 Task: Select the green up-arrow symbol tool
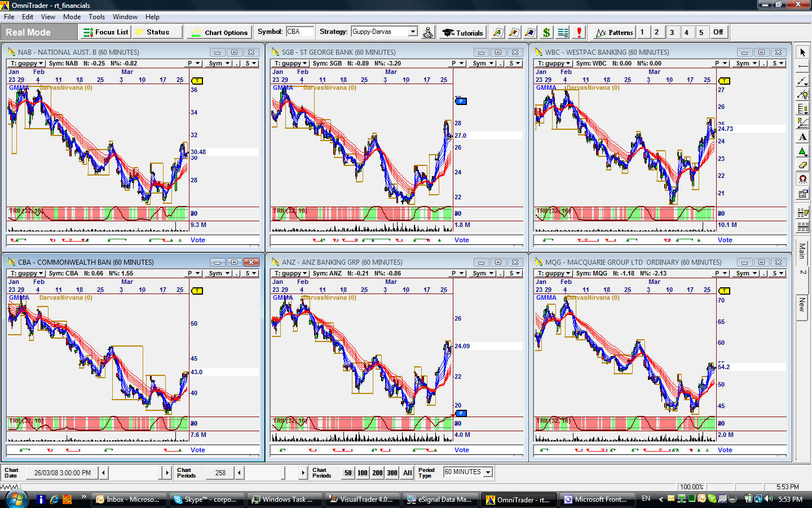(x=802, y=151)
